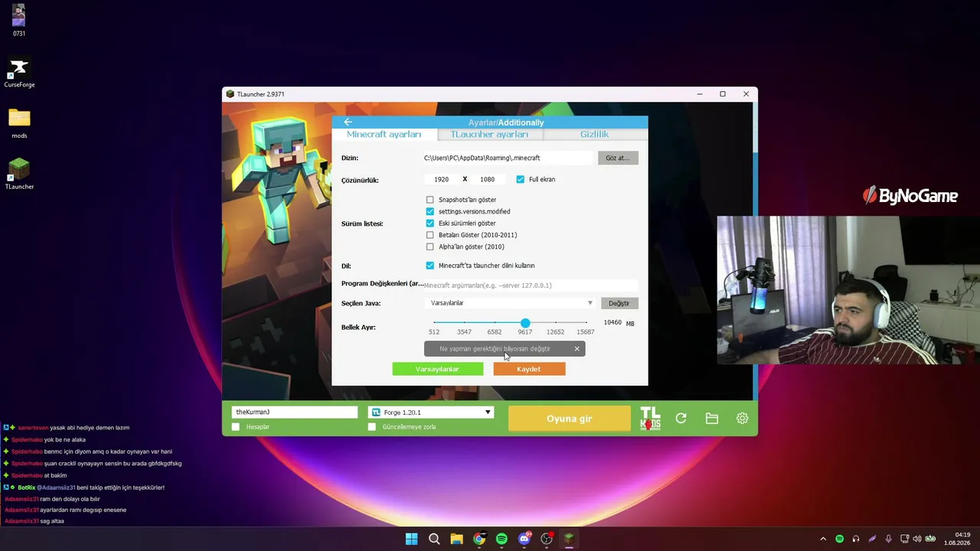Click the refresh icon in TLauncher
980x551 pixels.
pyautogui.click(x=681, y=419)
